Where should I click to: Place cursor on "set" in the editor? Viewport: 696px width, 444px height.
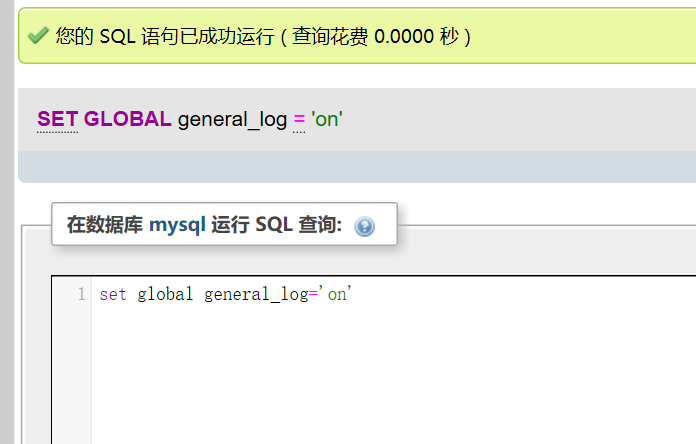(x=113, y=294)
